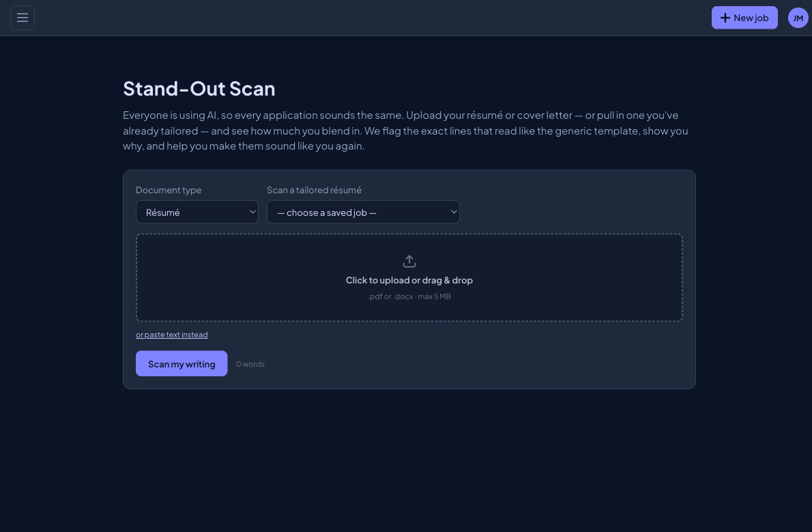The image size is (812, 532).
Task: Open the hamburger sidebar menu
Action: [23, 18]
